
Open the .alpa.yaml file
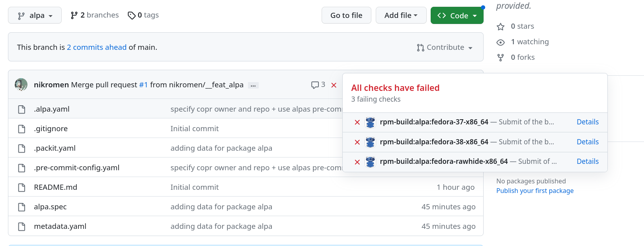coord(52,109)
